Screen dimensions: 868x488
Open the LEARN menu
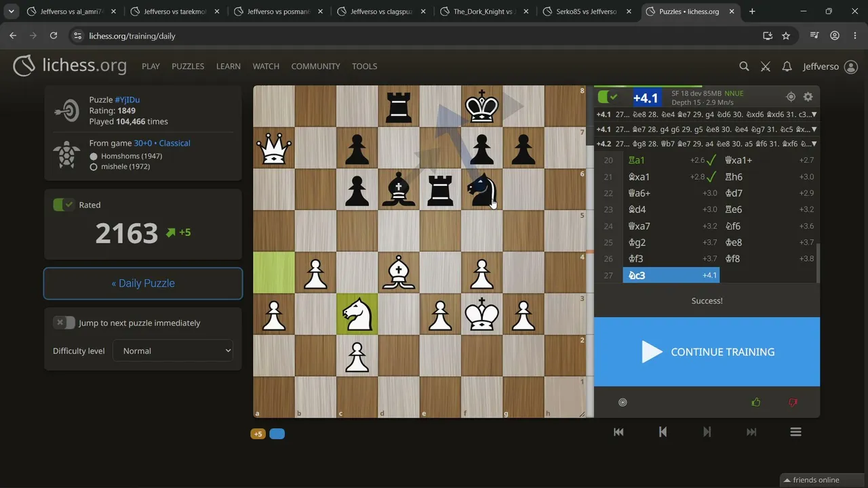229,66
